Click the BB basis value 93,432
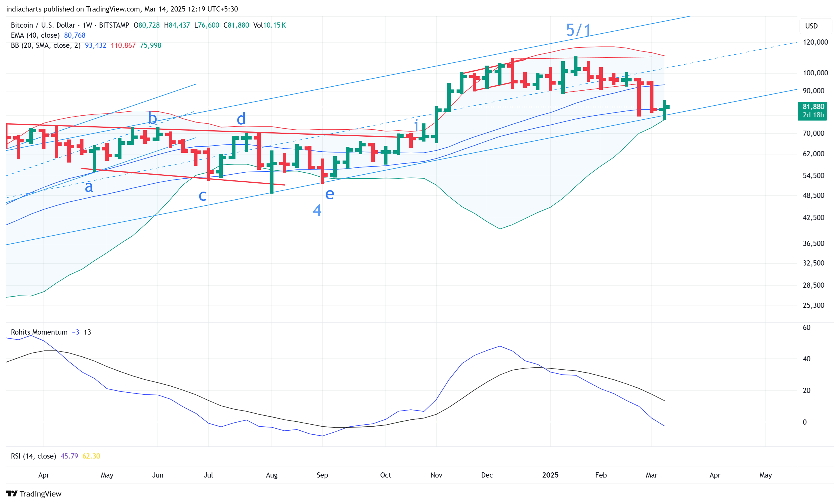Viewport: 840px width, 504px height. (x=96, y=45)
